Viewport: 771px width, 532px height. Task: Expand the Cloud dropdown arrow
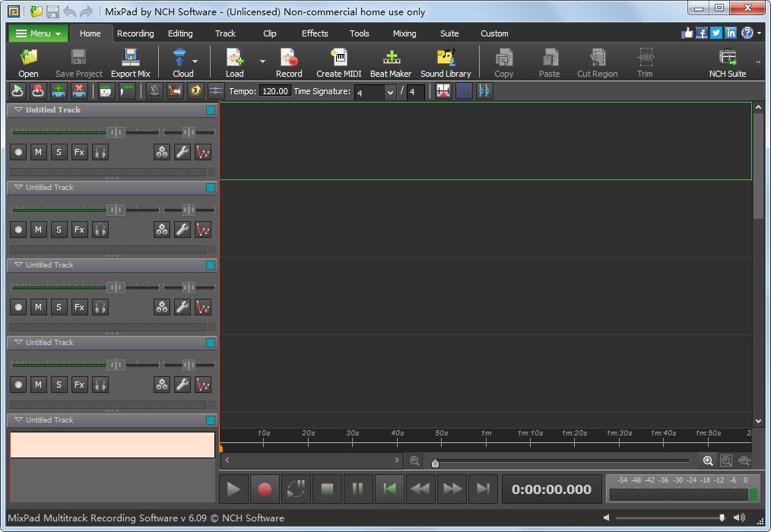(x=195, y=61)
